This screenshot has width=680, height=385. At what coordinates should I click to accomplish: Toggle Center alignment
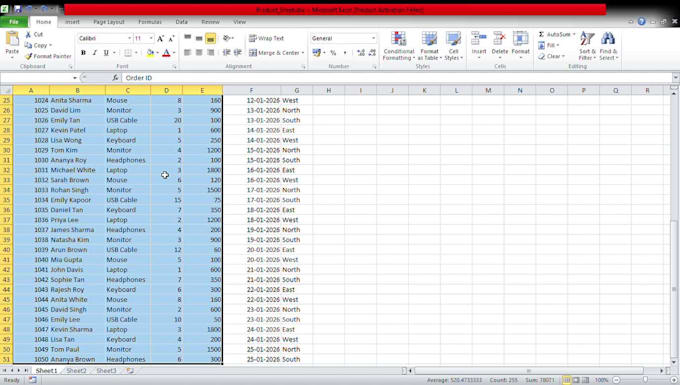point(199,52)
